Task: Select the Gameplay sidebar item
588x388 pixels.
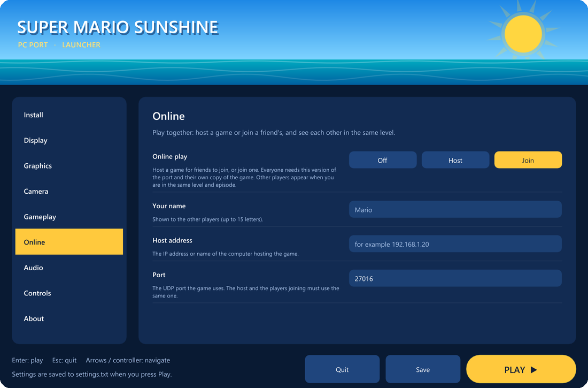Action: coord(69,217)
